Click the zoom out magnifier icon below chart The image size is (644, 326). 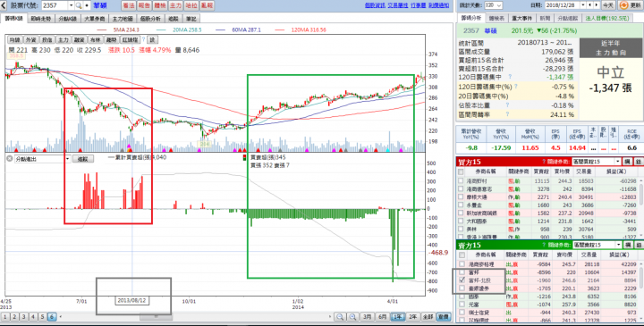click(x=340, y=316)
